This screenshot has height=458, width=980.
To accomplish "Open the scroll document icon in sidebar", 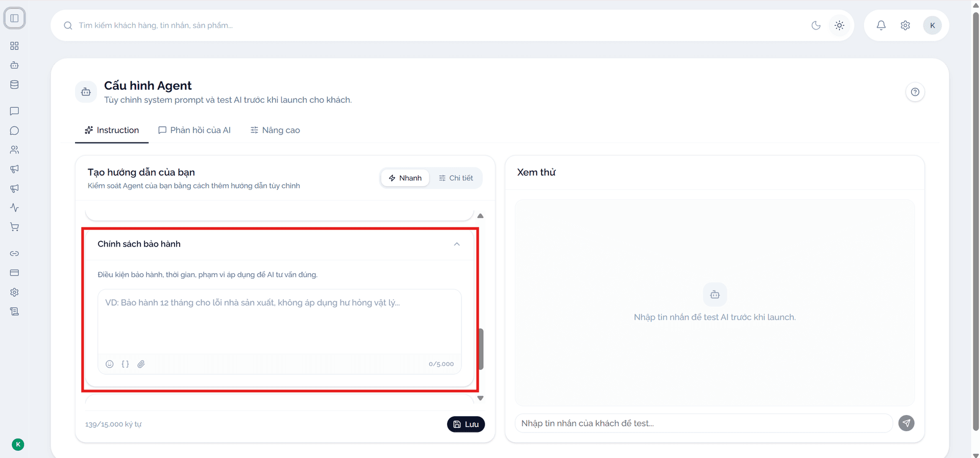I will pos(14,311).
